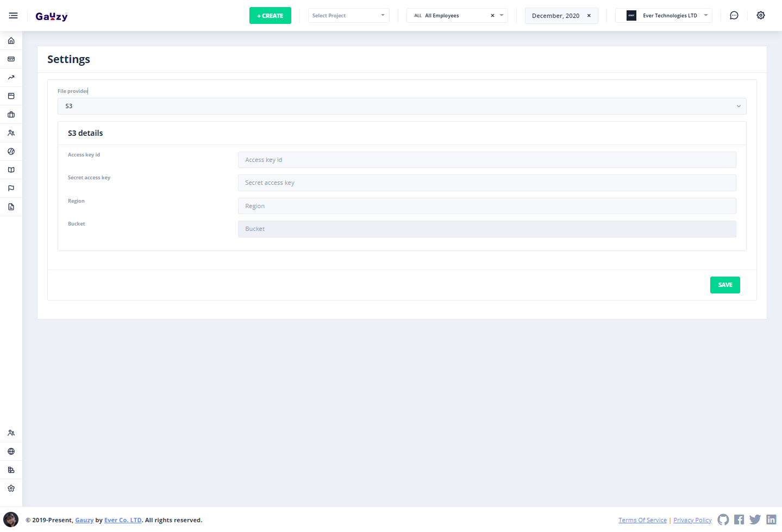The width and height of the screenshot is (782, 532).
Task: Click the + CREATE button
Action: tap(270, 16)
